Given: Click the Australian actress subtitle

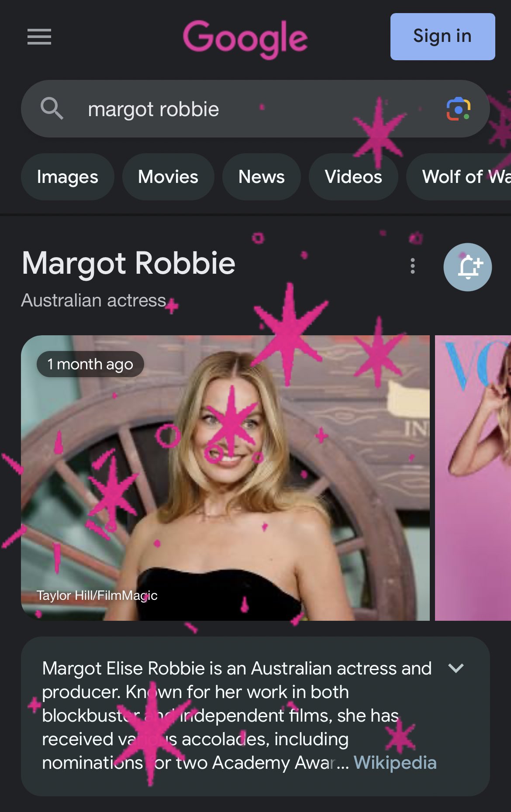Looking at the screenshot, I should click(x=94, y=300).
